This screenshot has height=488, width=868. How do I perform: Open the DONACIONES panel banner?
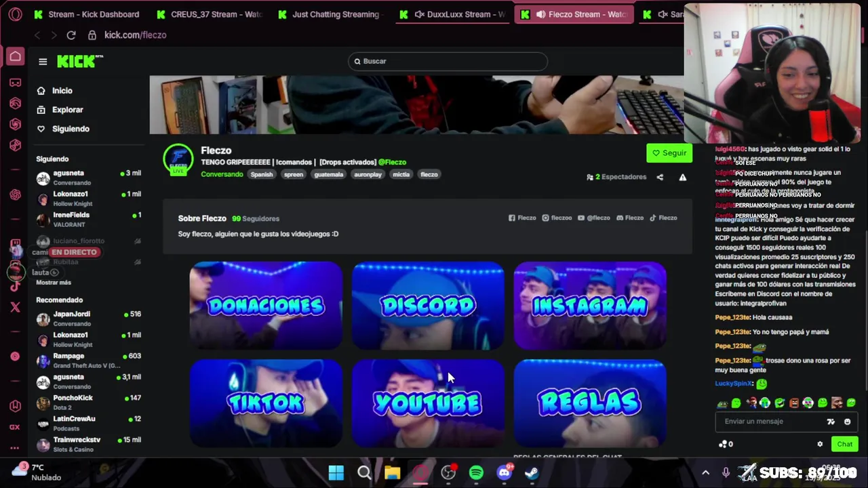click(266, 306)
